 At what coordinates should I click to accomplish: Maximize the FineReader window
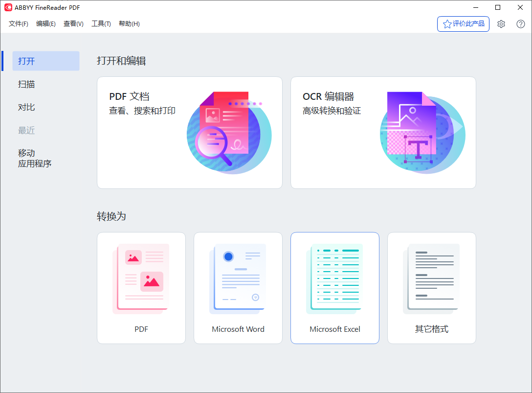(x=498, y=7)
